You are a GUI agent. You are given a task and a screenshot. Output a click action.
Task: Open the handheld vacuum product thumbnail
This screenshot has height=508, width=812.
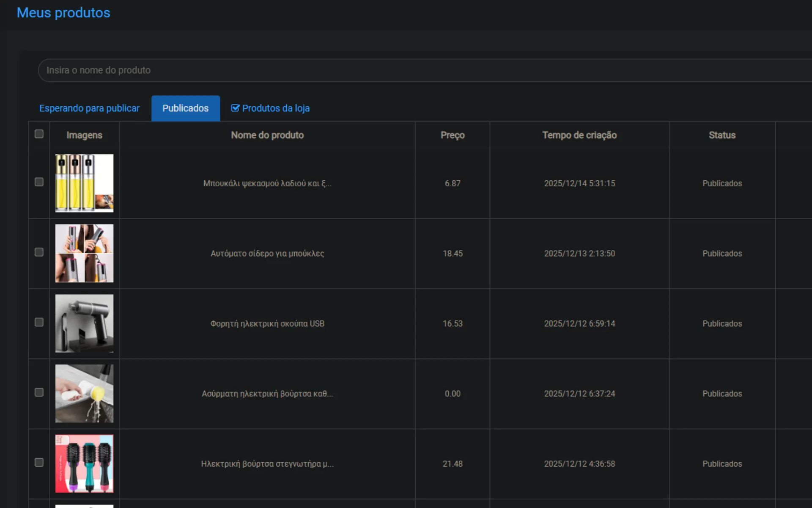85,323
